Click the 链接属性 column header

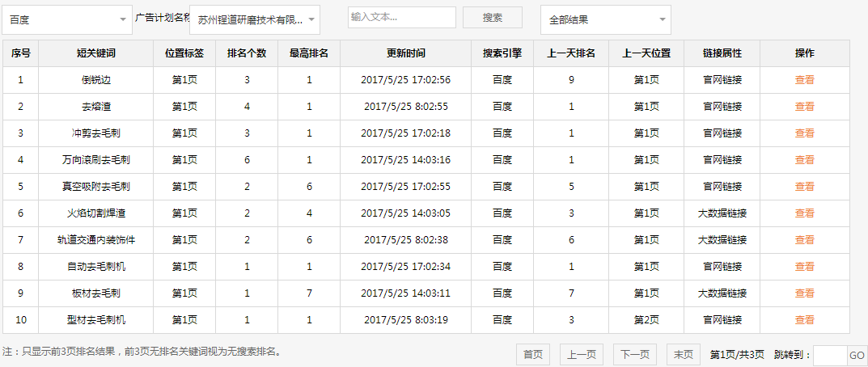[722, 53]
